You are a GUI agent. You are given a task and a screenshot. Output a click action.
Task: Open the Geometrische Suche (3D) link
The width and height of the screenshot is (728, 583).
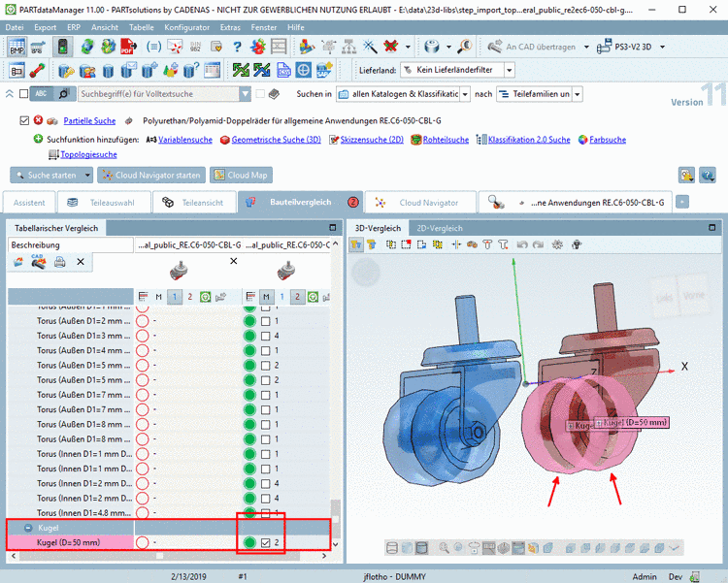[277, 140]
